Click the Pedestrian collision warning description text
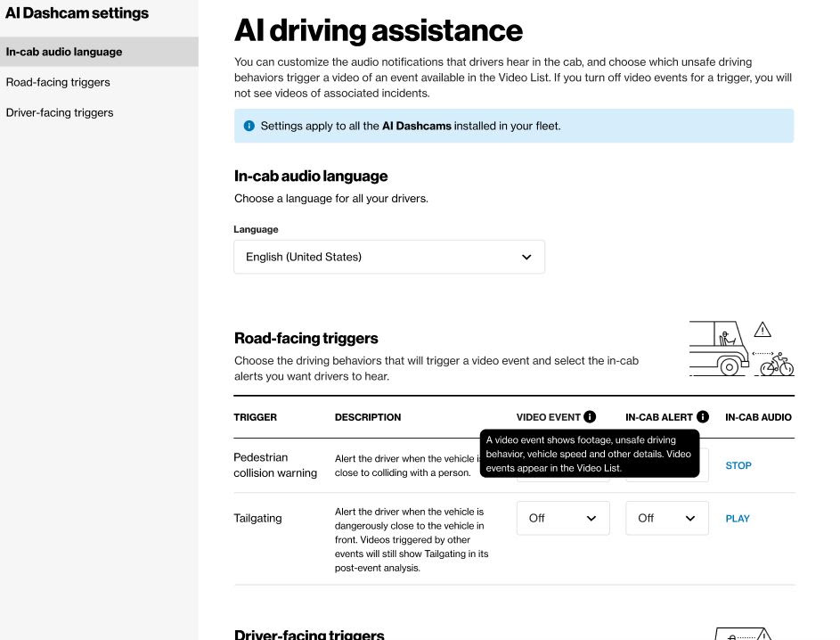Image resolution: width=840 pixels, height=640 pixels. [407, 466]
